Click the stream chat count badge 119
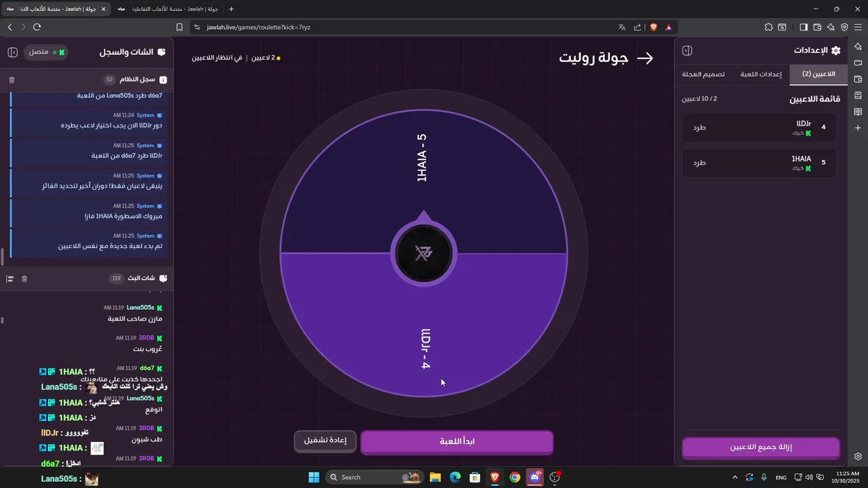This screenshot has width=868, height=488. 117,279
